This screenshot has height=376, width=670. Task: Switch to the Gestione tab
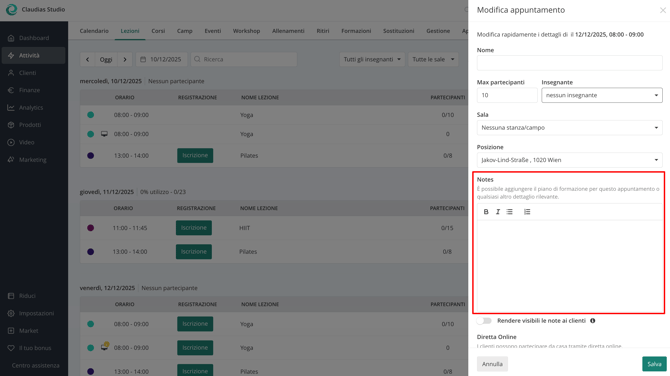click(438, 31)
